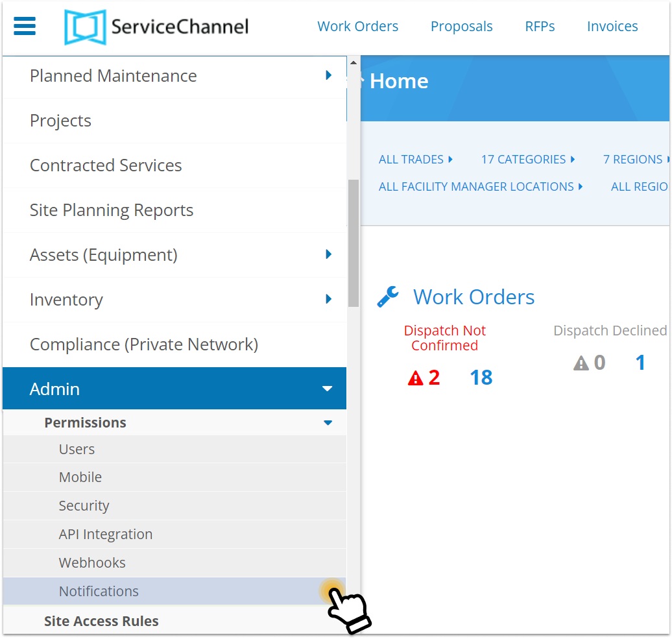The width and height of the screenshot is (672, 639).
Task: Select Planned Maintenance menu label
Action: (113, 76)
